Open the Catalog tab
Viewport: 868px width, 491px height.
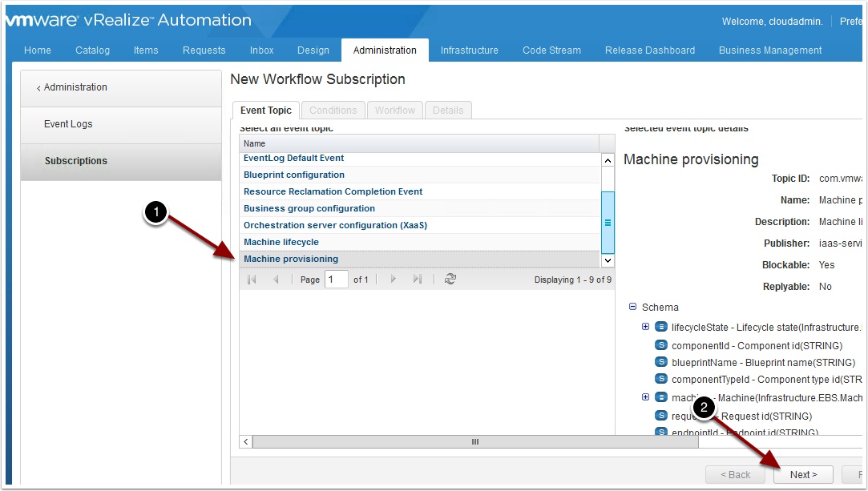click(92, 50)
